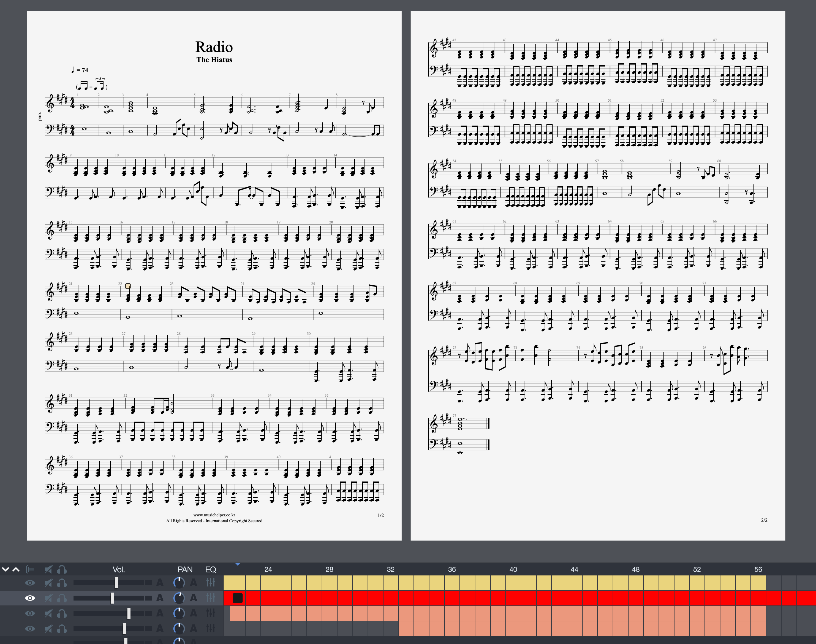This screenshot has height=644, width=816.
Task: Solo all tracks using the header headphones icon
Action: coord(62,569)
